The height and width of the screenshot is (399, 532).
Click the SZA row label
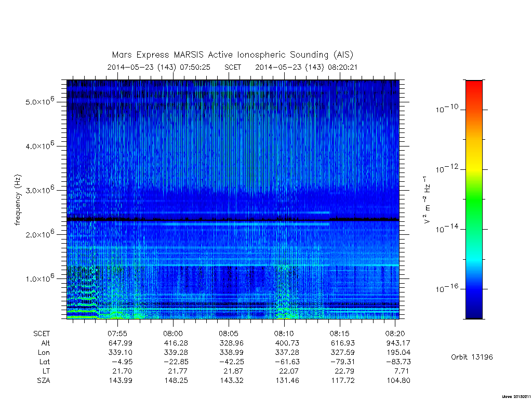pos(44,380)
